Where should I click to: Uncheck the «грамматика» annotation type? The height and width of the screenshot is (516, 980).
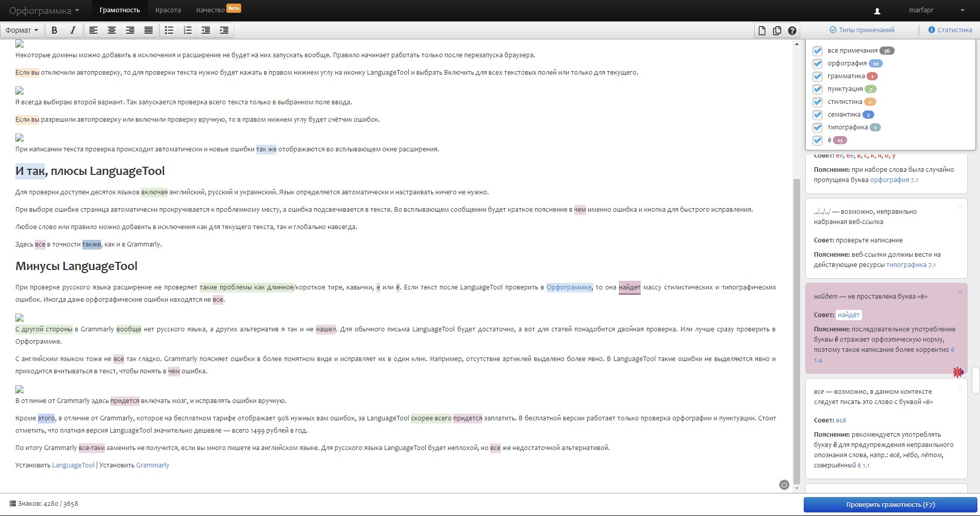[818, 76]
